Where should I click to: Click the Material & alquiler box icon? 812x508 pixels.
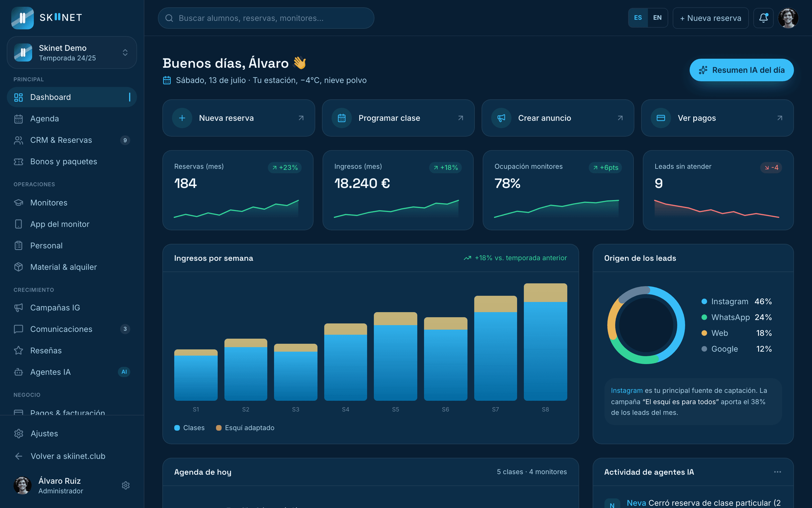(18, 267)
